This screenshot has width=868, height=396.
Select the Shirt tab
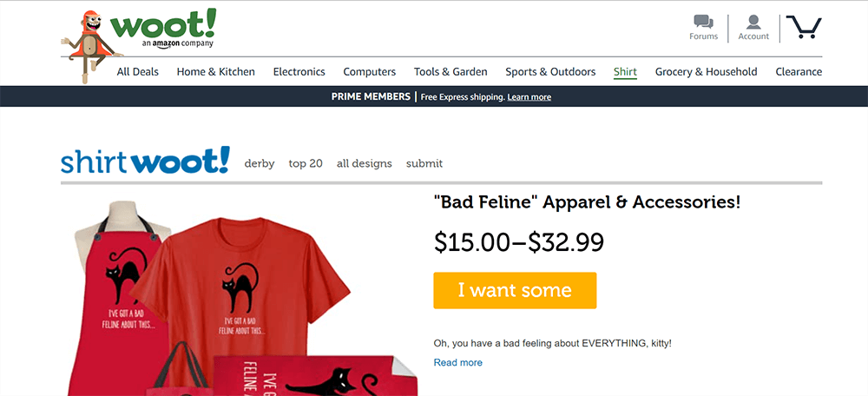coord(625,72)
